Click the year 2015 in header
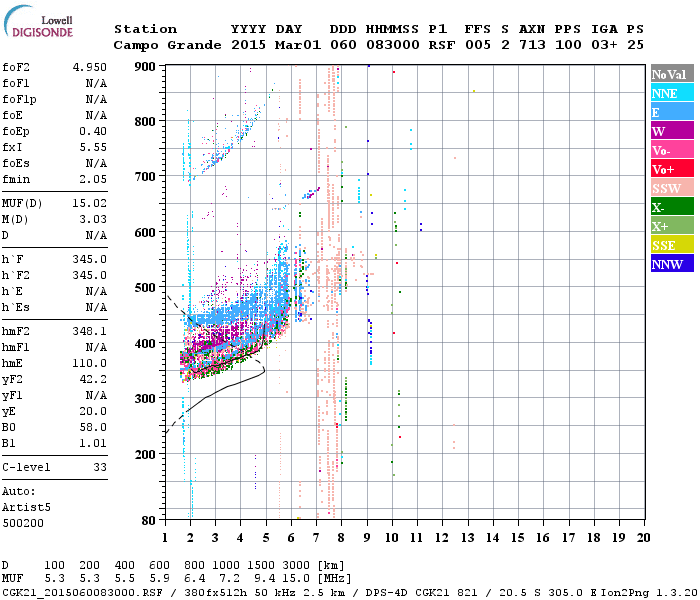700x600 pixels. [x=249, y=45]
